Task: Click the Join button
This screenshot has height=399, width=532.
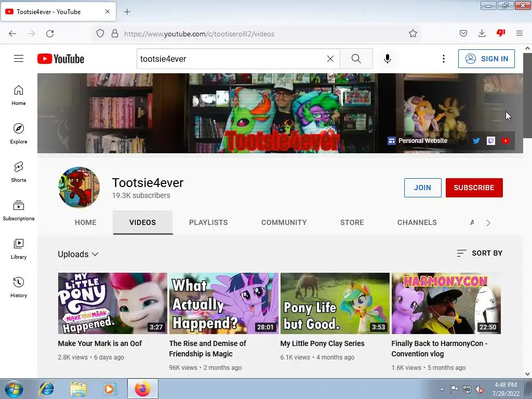Action: pos(423,188)
